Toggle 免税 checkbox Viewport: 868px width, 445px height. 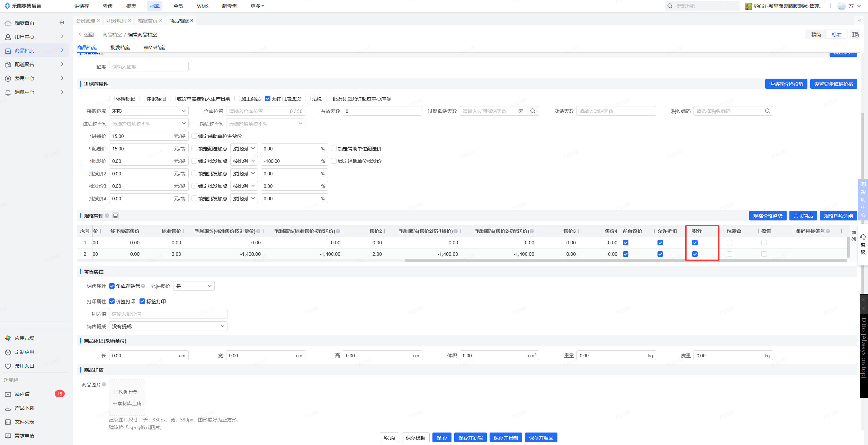coord(308,98)
